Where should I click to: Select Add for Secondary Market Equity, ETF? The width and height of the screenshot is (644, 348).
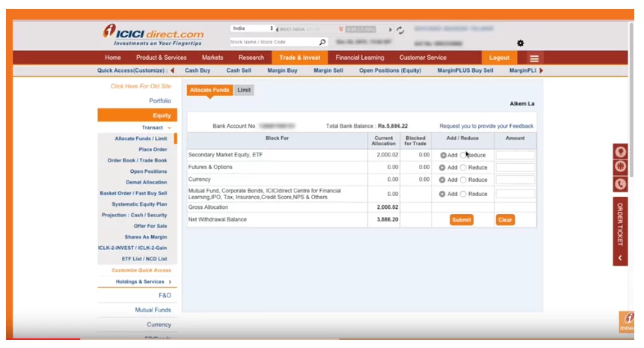coord(443,156)
